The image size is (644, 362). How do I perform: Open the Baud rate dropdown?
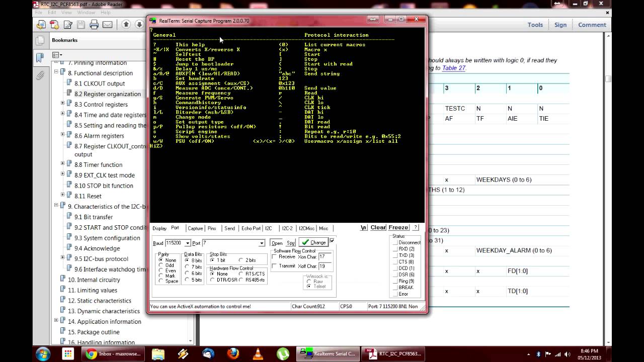[x=187, y=243]
